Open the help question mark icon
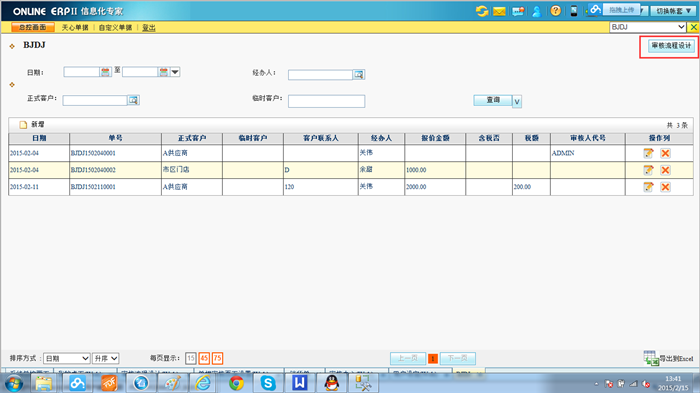Image resolution: width=700 pixels, height=393 pixels. (x=555, y=11)
